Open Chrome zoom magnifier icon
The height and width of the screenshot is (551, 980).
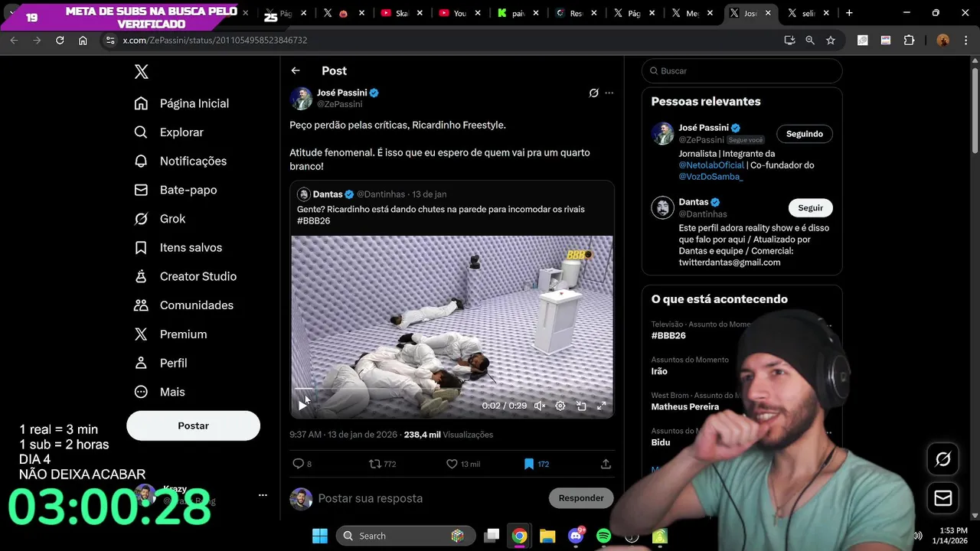pyautogui.click(x=810, y=41)
